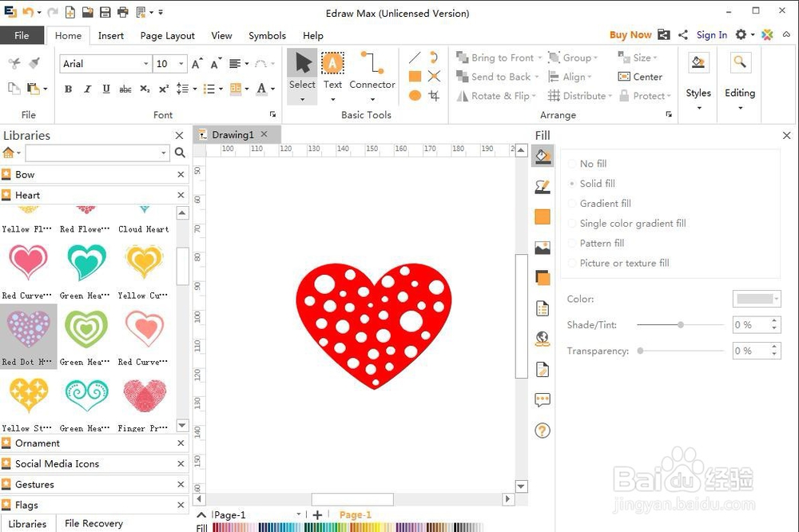This screenshot has width=799, height=532.
Task: Select the Red Dot Heart thumbnail
Action: (x=29, y=335)
